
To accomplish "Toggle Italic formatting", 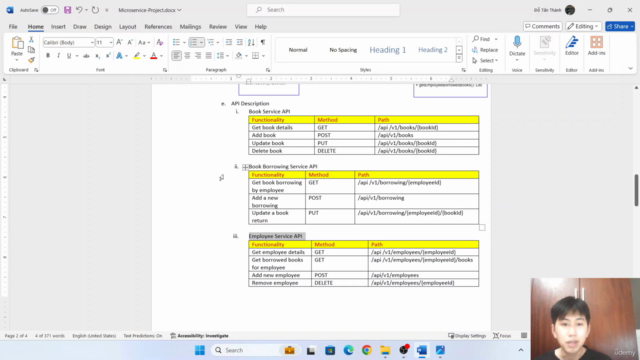I will (x=58, y=56).
